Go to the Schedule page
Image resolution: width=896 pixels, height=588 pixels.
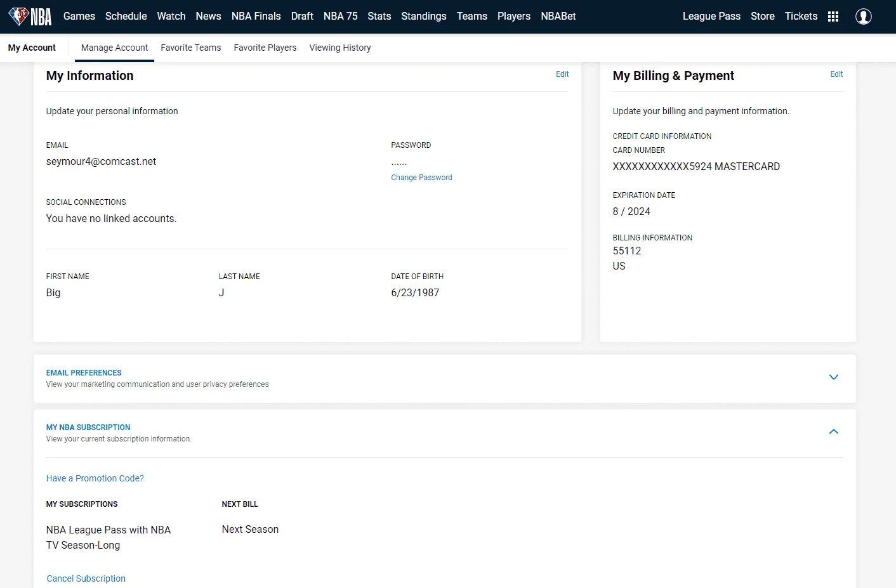pos(126,16)
